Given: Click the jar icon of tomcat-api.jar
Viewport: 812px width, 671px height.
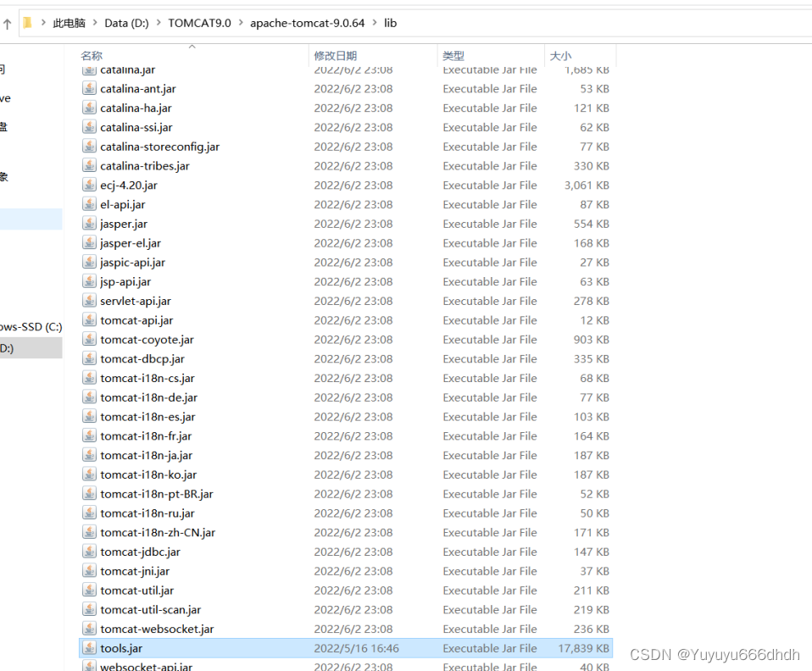Looking at the screenshot, I should (x=89, y=320).
